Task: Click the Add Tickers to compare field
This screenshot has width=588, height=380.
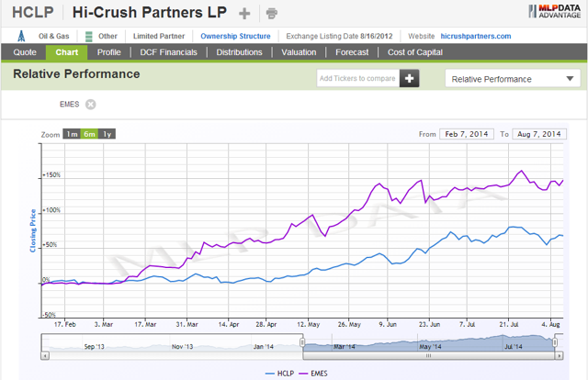Action: click(357, 78)
